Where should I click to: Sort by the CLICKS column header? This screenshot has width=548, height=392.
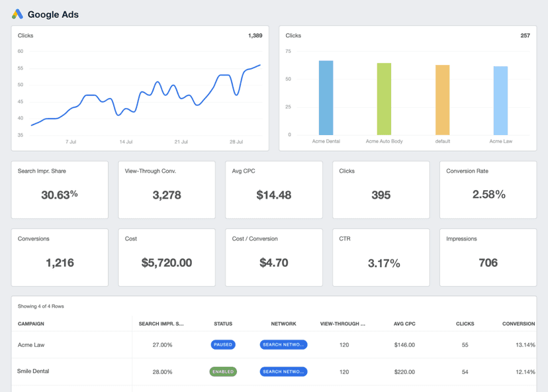point(465,324)
